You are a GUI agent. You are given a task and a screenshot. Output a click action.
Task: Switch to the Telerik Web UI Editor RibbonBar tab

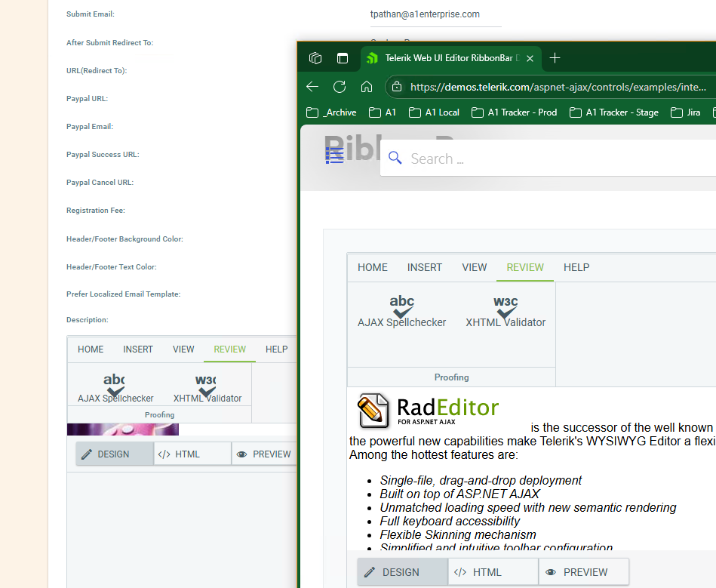tap(450, 58)
